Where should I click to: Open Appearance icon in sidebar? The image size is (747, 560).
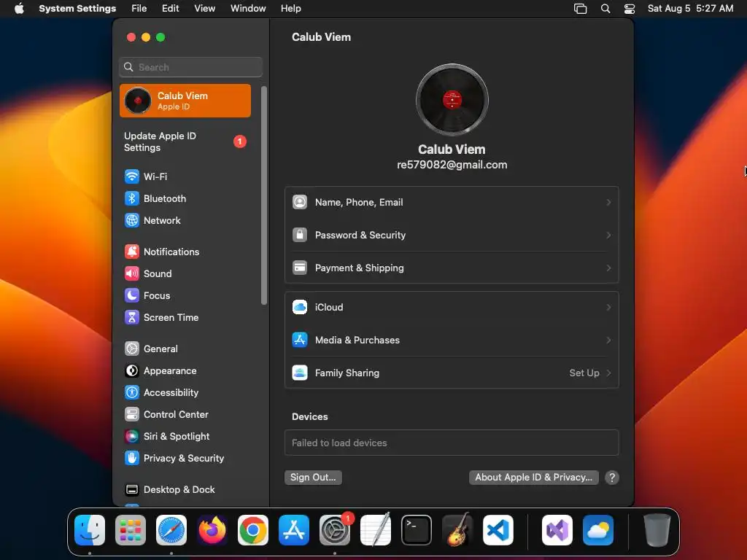(131, 370)
